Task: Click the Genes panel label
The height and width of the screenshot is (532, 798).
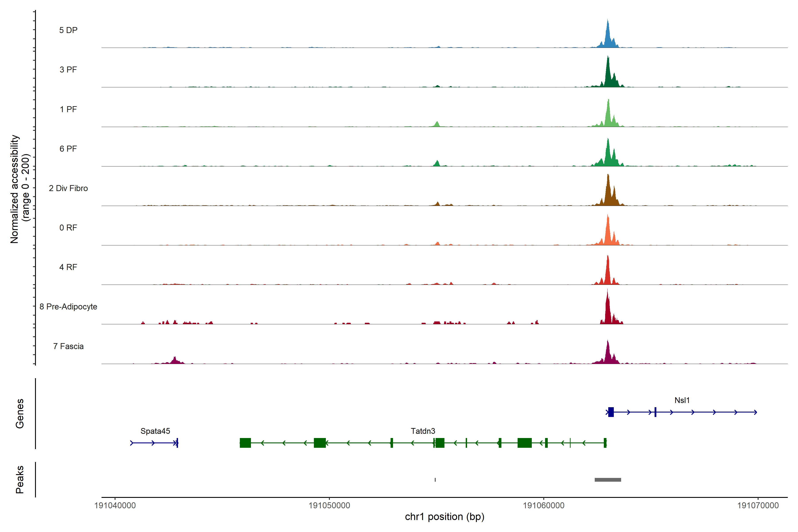Action: click(20, 414)
